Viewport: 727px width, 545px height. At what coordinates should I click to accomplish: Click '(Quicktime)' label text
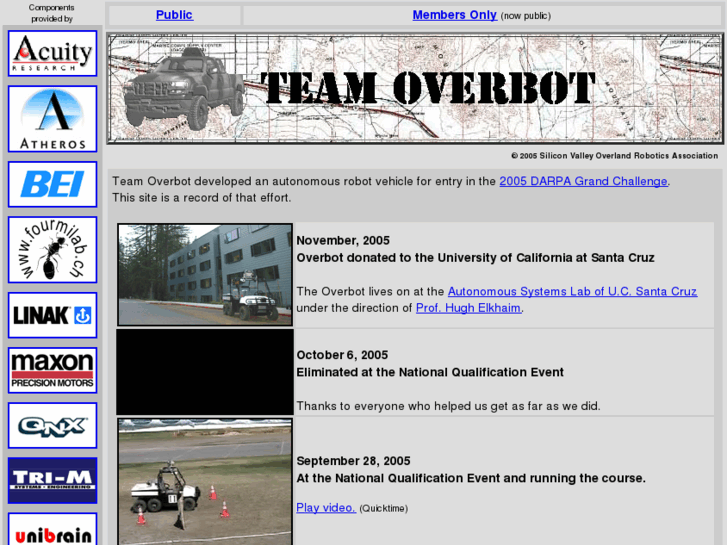click(x=383, y=508)
